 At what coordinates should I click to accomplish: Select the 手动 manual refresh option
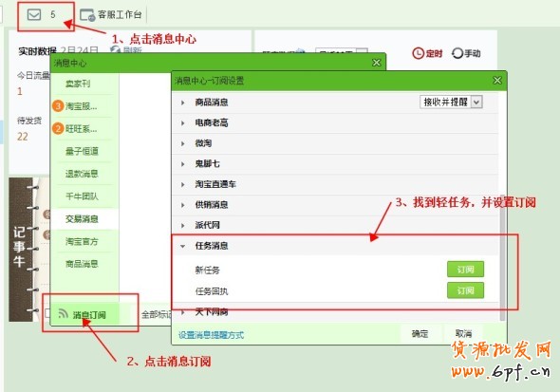[x=466, y=53]
